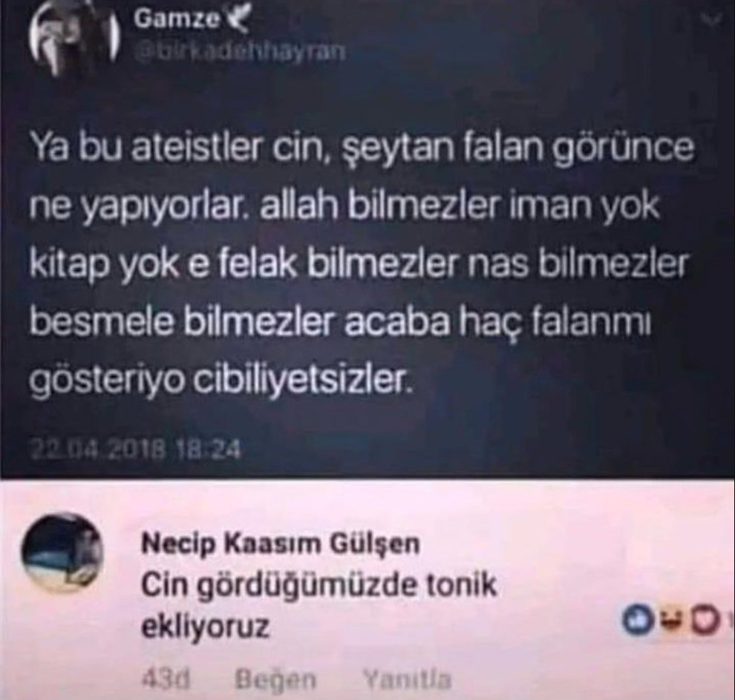Click the heart Love reaction icon
The image size is (735, 700).
pyautogui.click(x=706, y=618)
